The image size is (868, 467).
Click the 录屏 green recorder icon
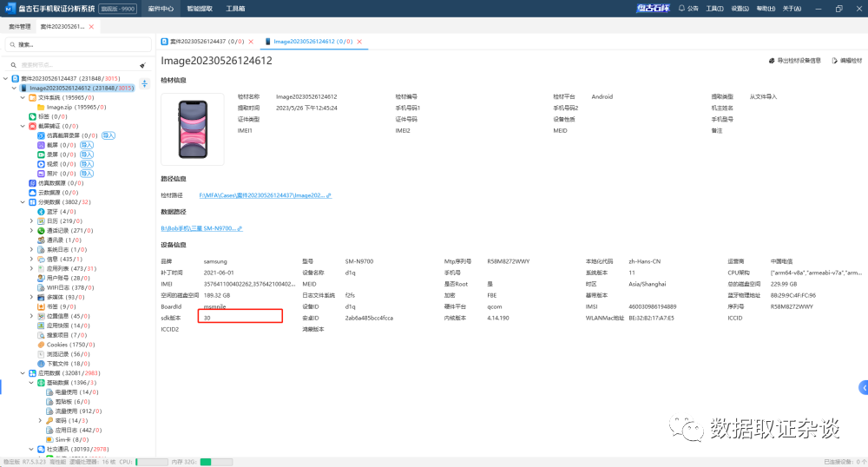[x=41, y=155]
